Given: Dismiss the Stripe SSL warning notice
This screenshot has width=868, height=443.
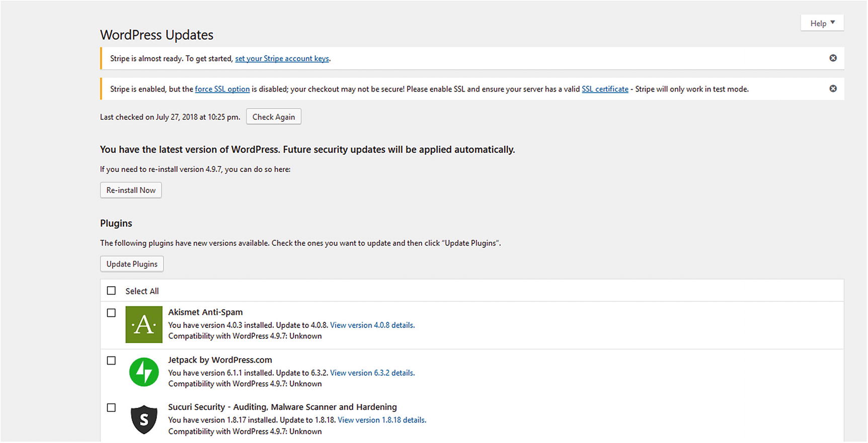Looking at the screenshot, I should tap(833, 89).
